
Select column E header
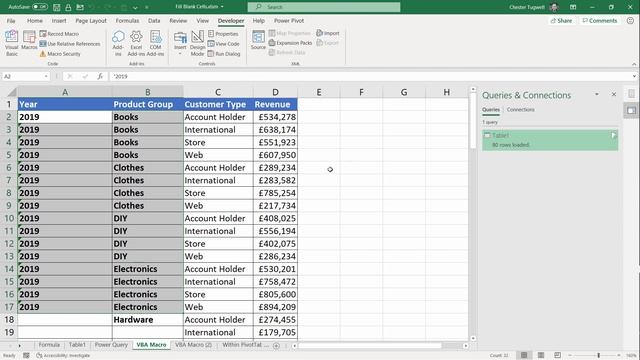(x=319, y=92)
